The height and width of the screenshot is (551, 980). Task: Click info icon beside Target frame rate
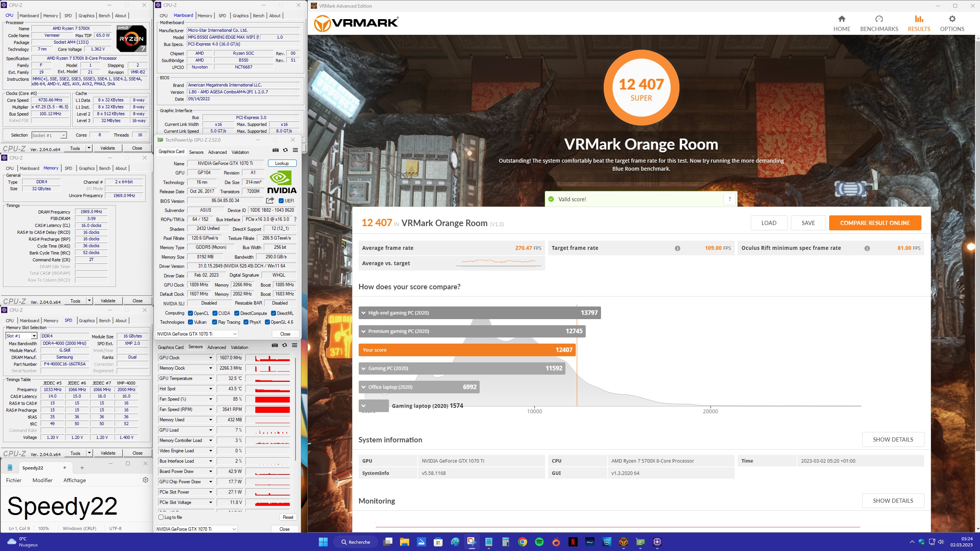click(x=677, y=248)
